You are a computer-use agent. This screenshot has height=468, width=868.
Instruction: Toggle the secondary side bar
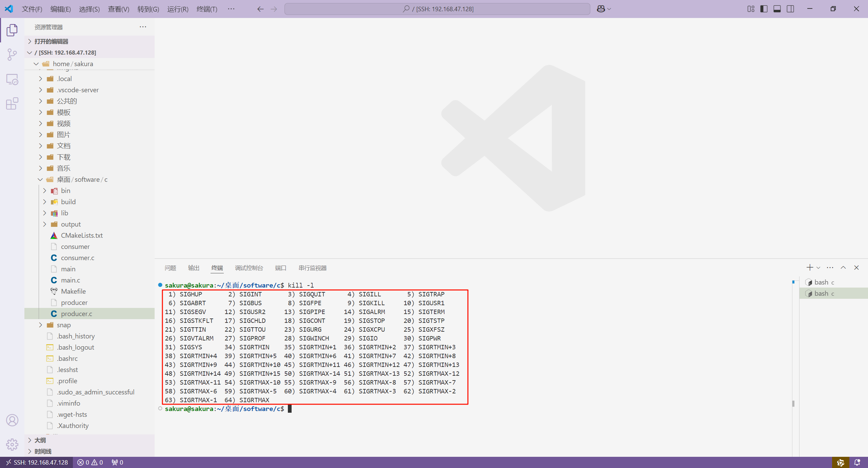(x=790, y=9)
